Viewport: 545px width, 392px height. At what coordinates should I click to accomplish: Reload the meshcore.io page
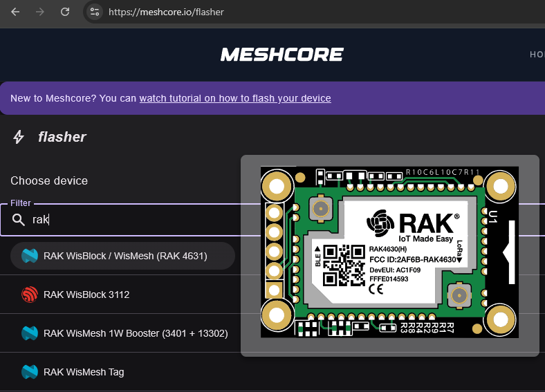coord(65,12)
